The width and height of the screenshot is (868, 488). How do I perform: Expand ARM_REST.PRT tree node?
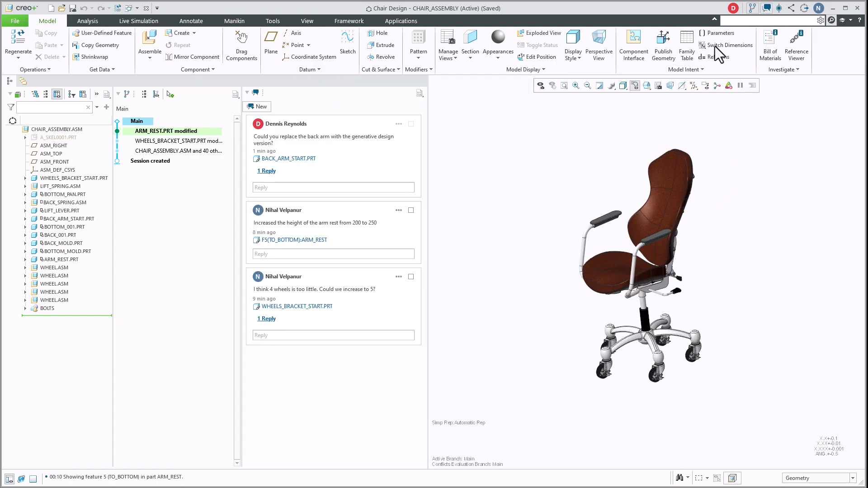pos(25,259)
